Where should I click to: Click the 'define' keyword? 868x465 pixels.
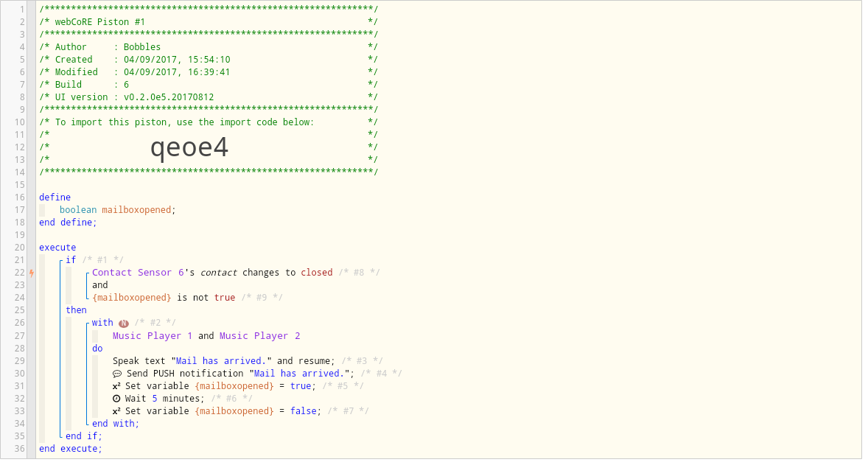(x=55, y=197)
